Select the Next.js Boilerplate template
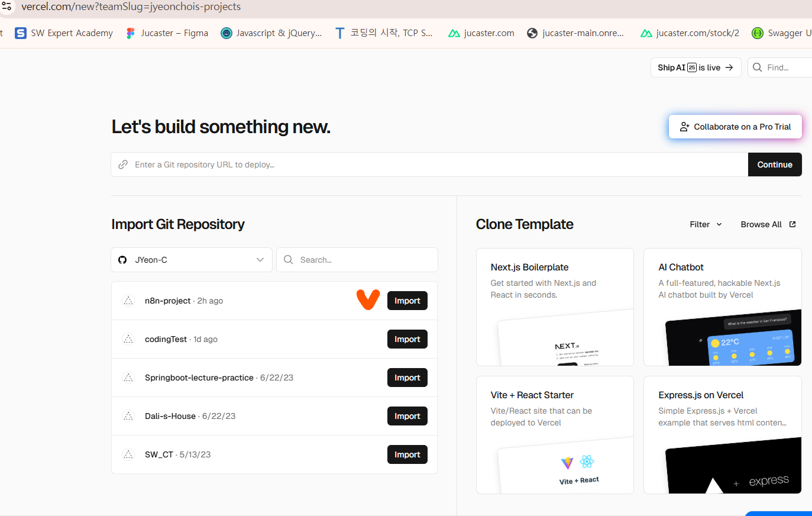Viewport: 812px width, 516px height. coord(555,307)
